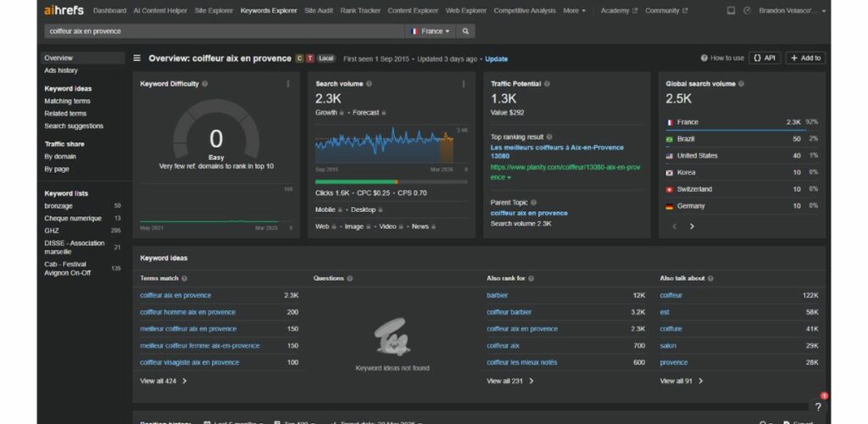
Task: Select Search suggestions in sidebar
Action: pyautogui.click(x=74, y=126)
